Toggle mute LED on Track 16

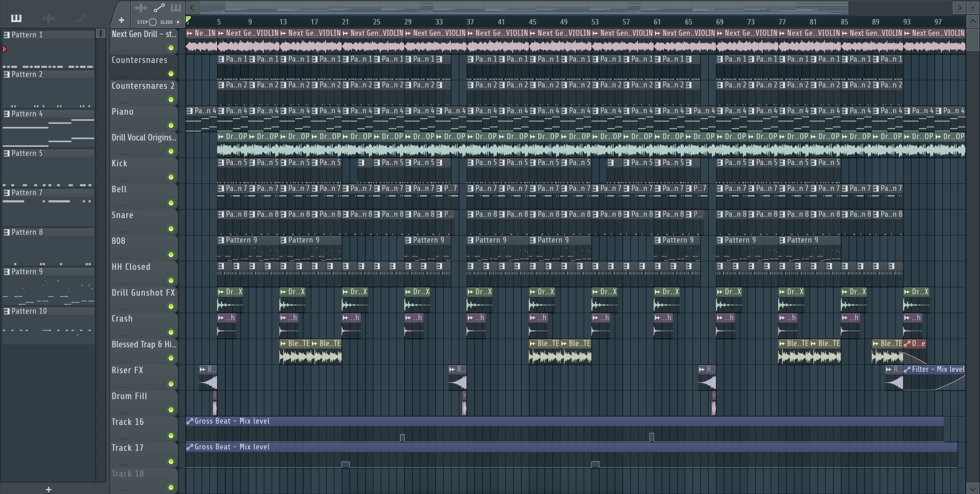click(x=171, y=436)
